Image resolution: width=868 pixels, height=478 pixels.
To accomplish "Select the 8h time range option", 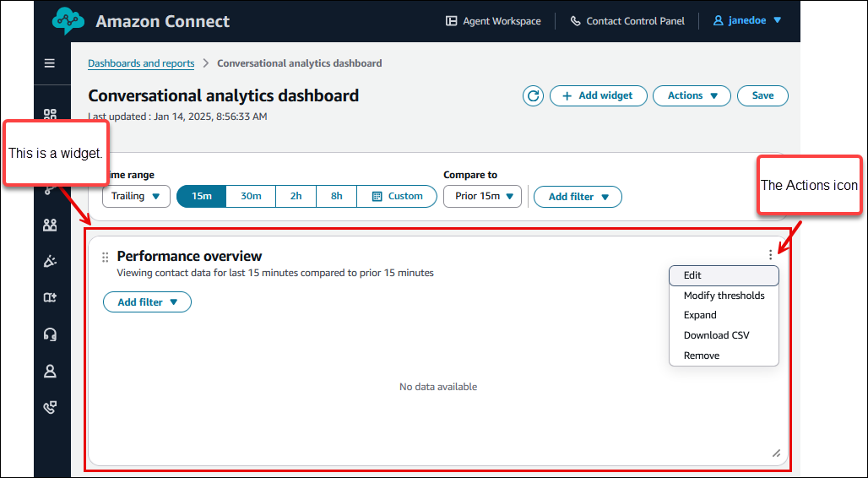I will click(336, 197).
